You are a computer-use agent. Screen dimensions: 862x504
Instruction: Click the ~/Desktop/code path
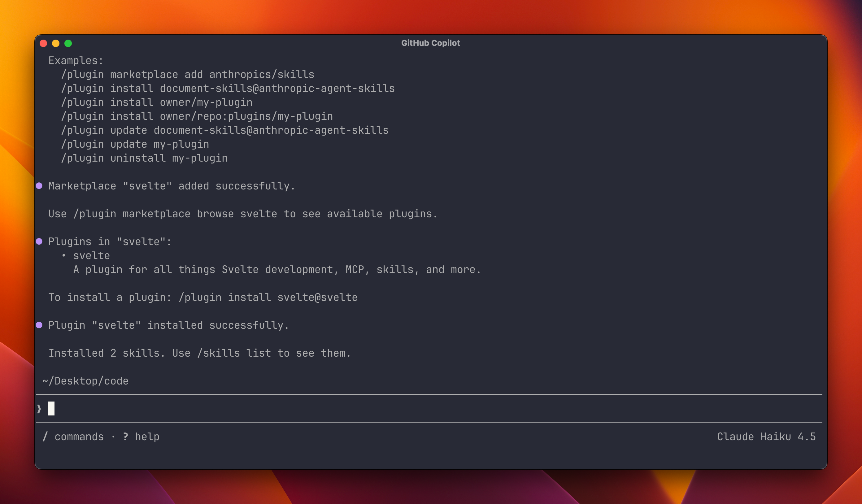(85, 381)
